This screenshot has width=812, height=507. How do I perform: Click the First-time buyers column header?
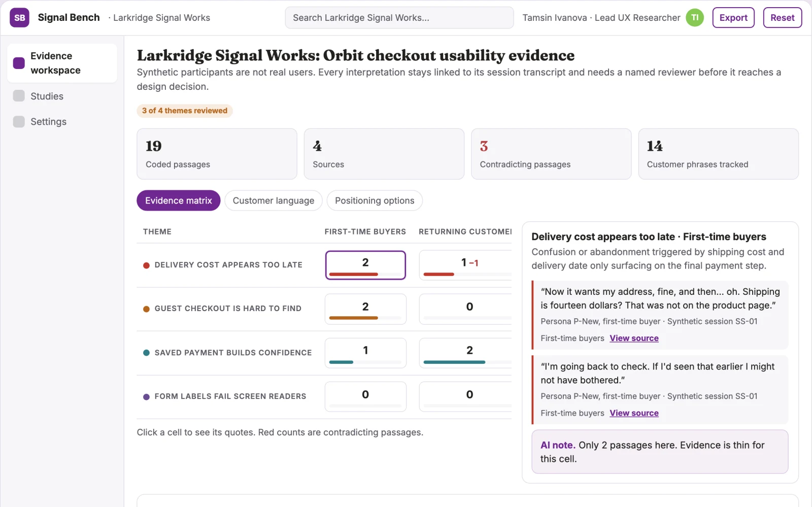365,231
